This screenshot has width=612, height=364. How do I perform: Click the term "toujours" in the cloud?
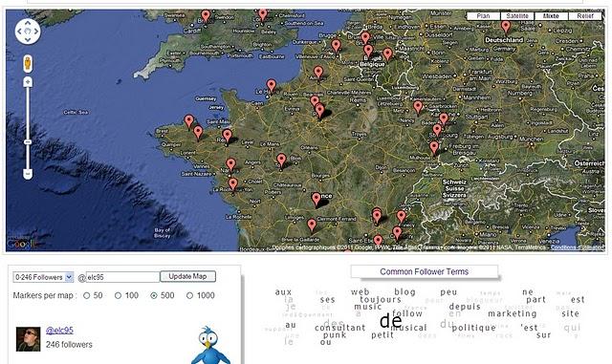pos(381,300)
